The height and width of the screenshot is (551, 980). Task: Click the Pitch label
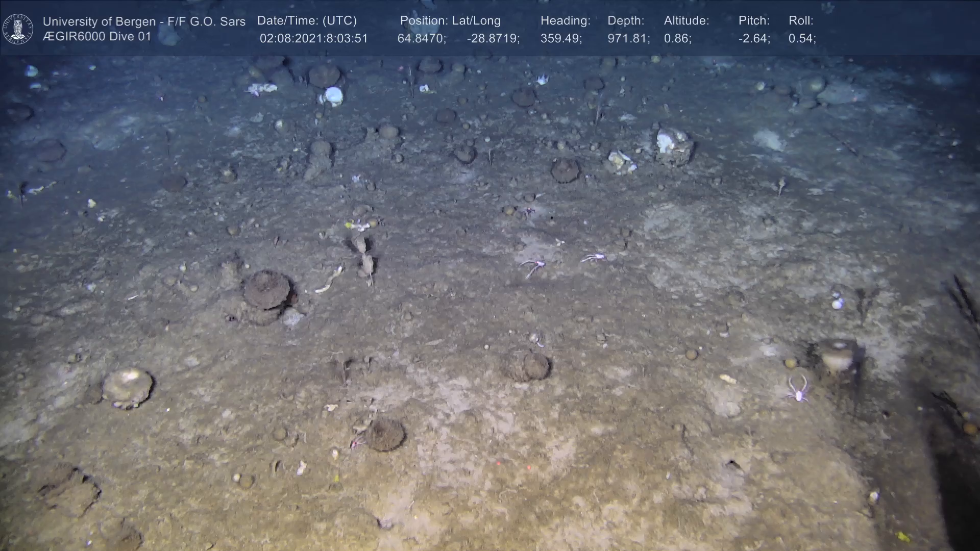click(x=754, y=21)
